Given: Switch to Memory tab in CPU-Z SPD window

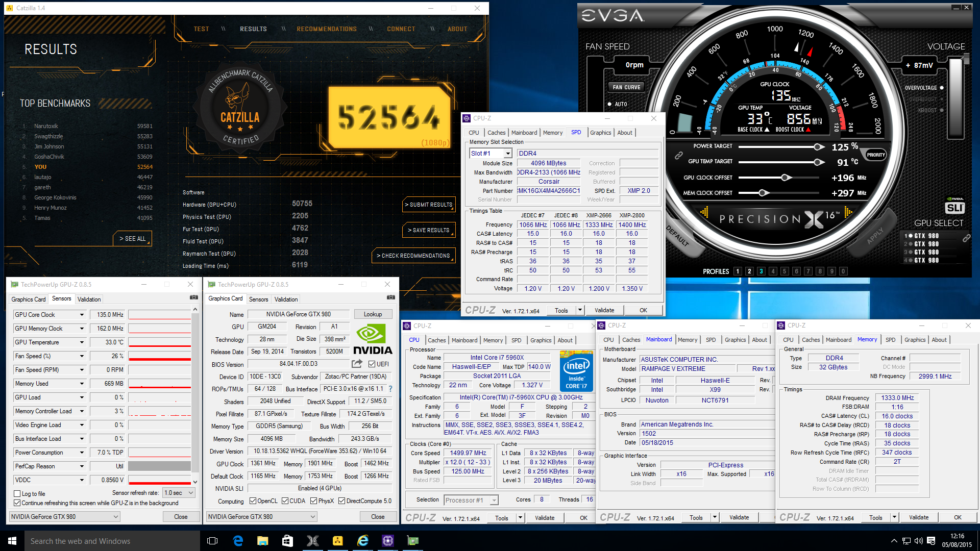Looking at the screenshot, I should pyautogui.click(x=553, y=133).
